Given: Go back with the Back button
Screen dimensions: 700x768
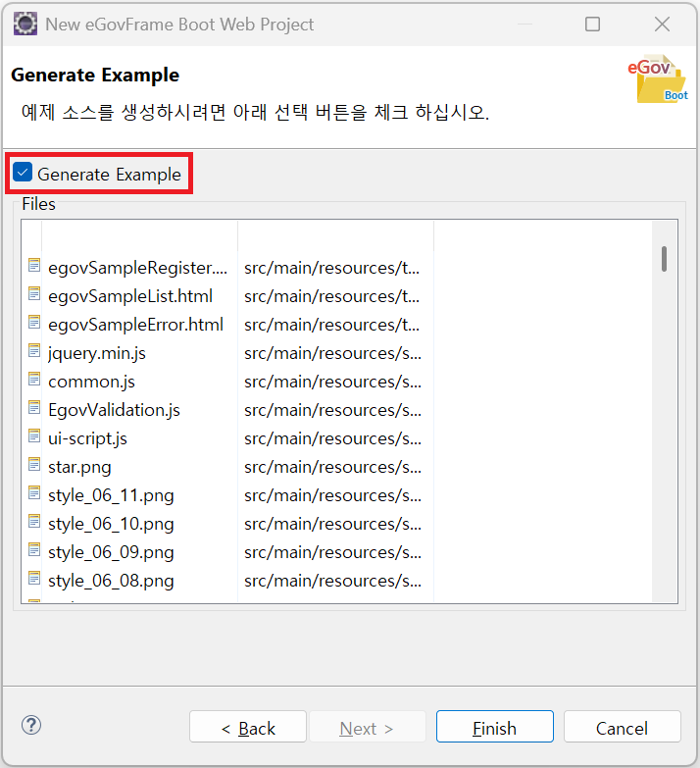Looking at the screenshot, I should (248, 727).
